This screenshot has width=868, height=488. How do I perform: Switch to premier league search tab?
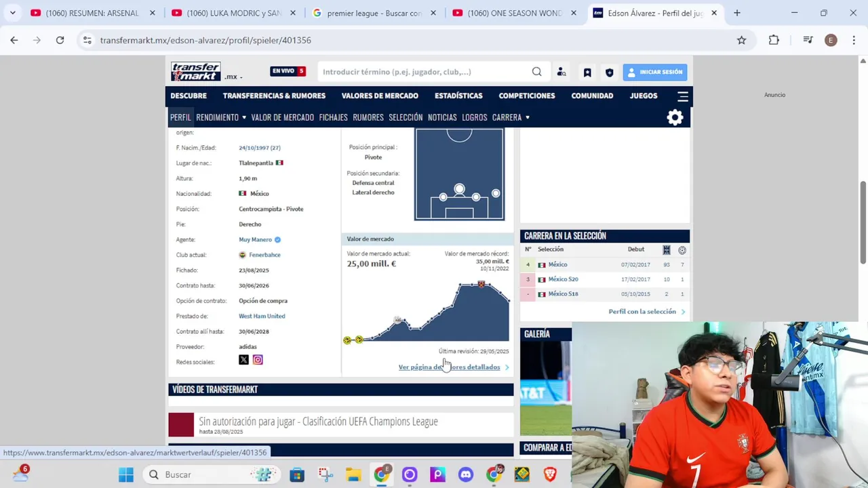[x=374, y=13]
